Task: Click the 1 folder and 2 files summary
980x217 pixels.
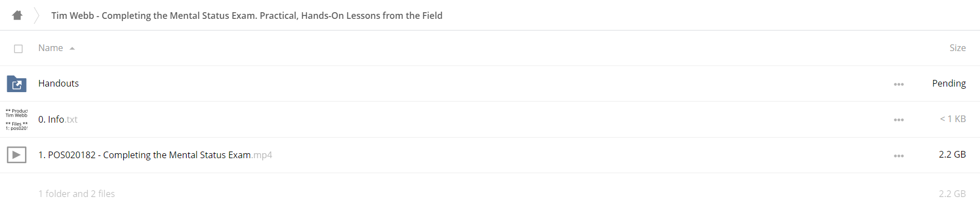Action: pyautogui.click(x=77, y=194)
